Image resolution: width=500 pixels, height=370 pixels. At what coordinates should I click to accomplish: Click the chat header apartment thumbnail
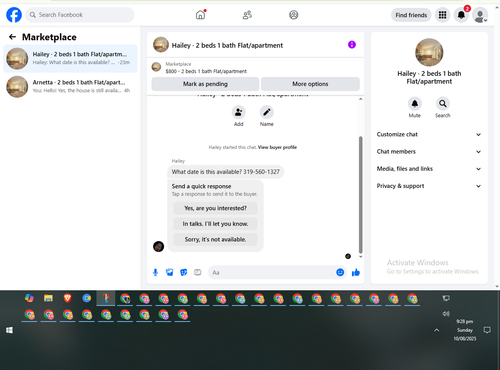161,45
